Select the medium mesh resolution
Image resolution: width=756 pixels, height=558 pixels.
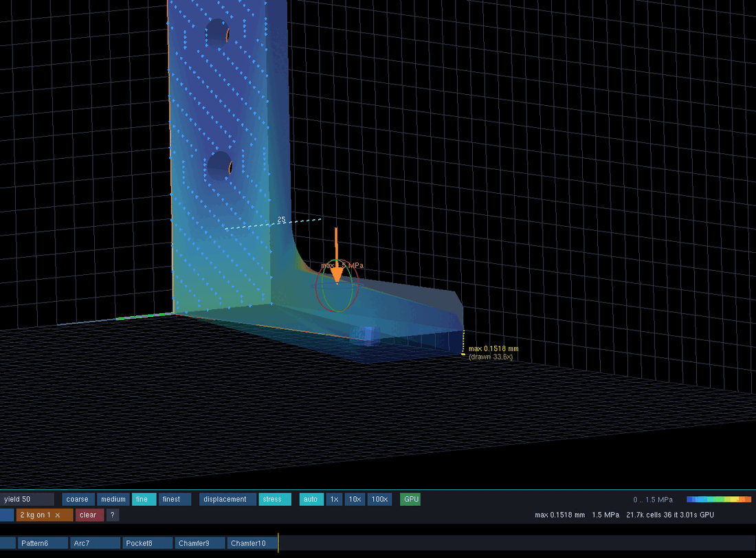[113, 499]
